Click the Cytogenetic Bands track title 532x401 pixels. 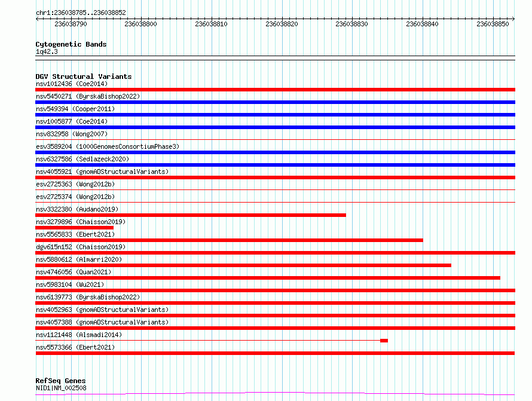tap(71, 44)
